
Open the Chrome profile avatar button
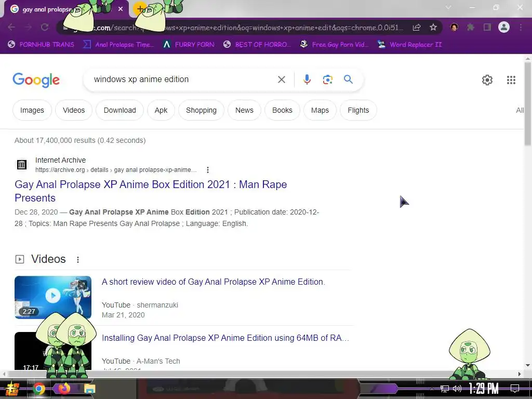click(x=504, y=27)
